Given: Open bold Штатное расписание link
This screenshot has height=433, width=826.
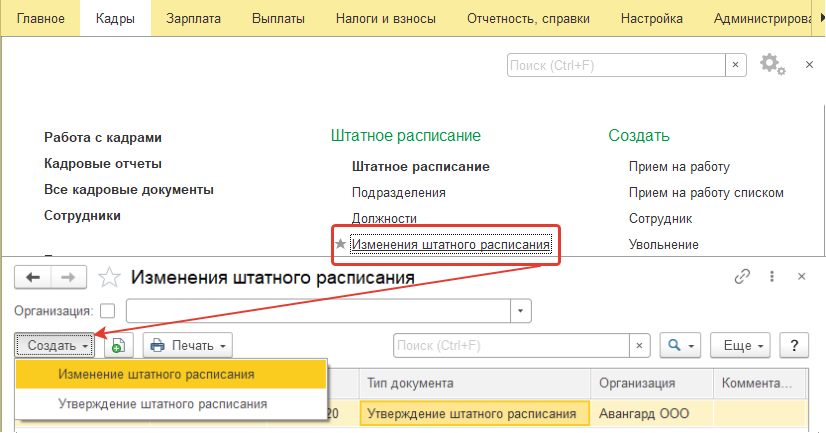Looking at the screenshot, I should coord(421,166).
